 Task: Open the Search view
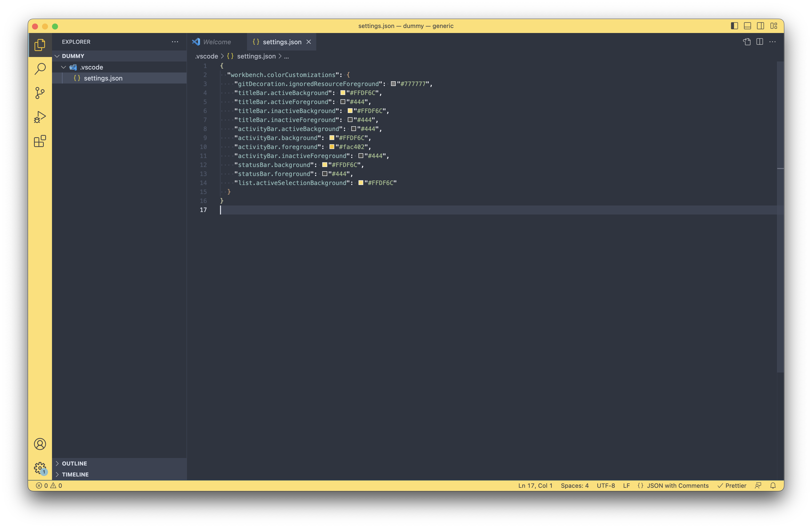coord(40,69)
